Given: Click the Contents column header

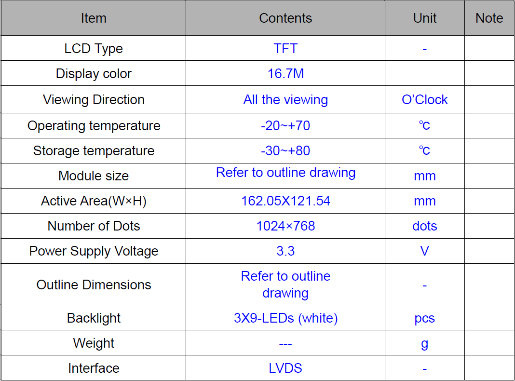Looking at the screenshot, I should 285,18.
